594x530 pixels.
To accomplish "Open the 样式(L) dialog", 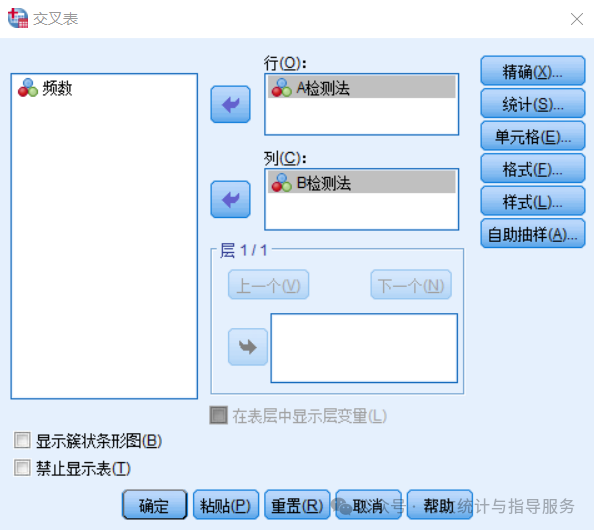I will [x=533, y=201].
